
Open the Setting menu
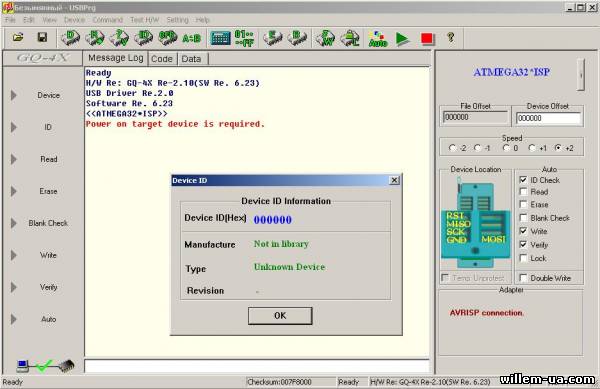click(x=177, y=20)
